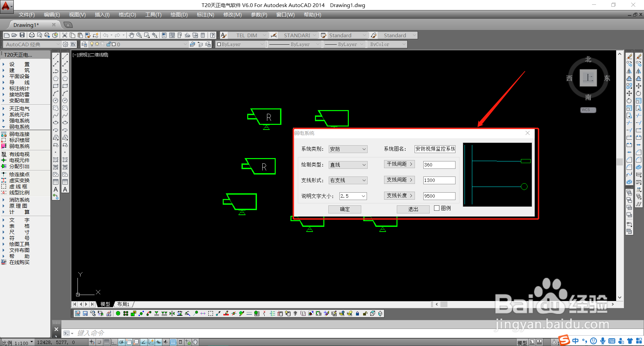Click the dashed selection rectangle icon
The height and width of the screenshot is (346, 644).
point(211,313)
